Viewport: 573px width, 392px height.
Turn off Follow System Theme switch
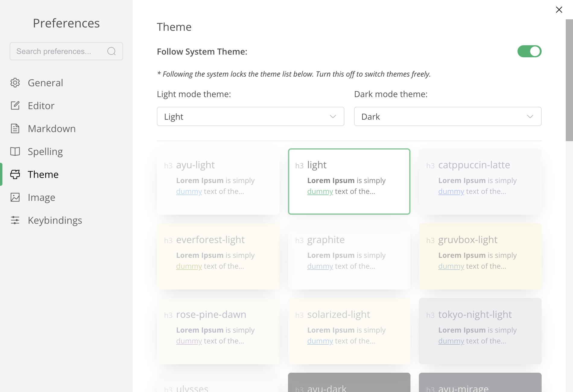530,51
